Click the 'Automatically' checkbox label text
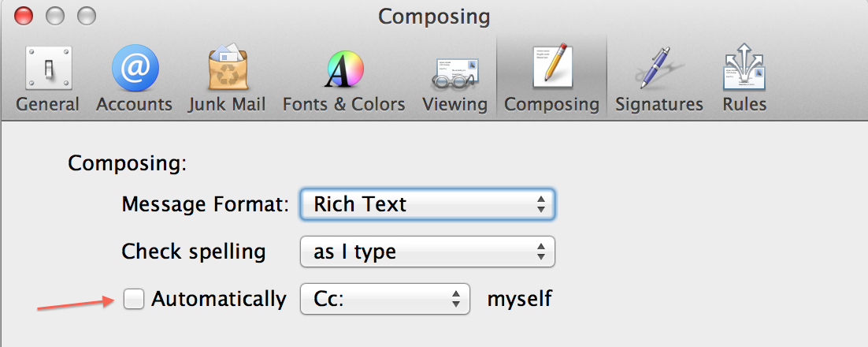Viewport: 868px width, 347px height. coord(219,299)
